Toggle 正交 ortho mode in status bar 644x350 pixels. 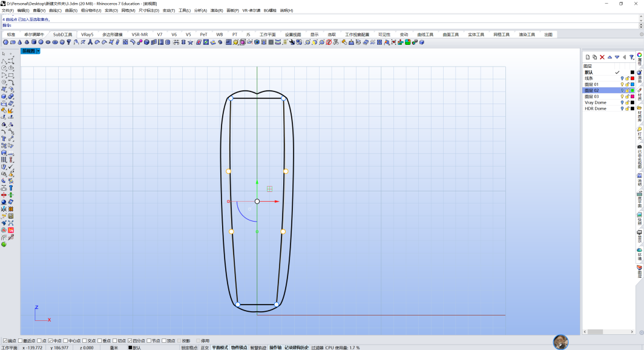pos(205,348)
